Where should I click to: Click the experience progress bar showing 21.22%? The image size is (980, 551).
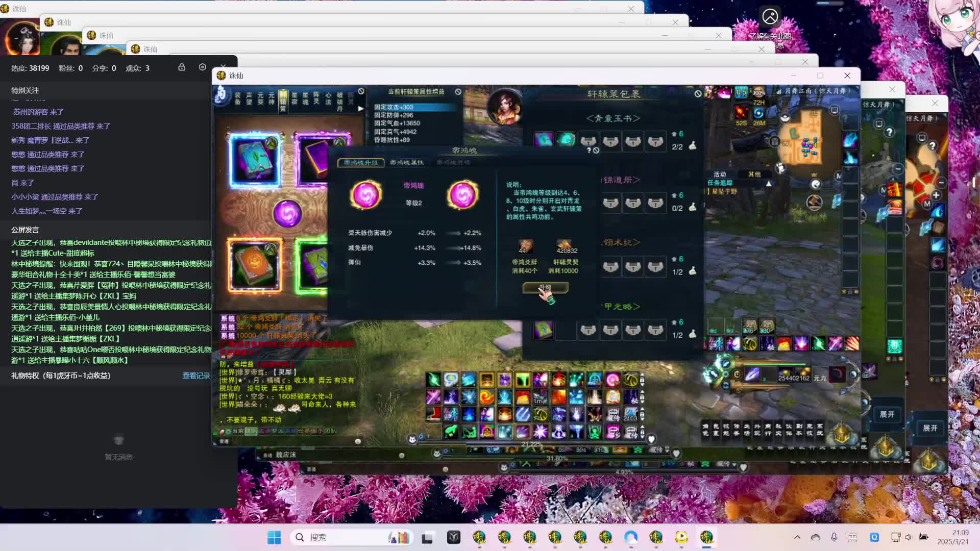[531, 444]
